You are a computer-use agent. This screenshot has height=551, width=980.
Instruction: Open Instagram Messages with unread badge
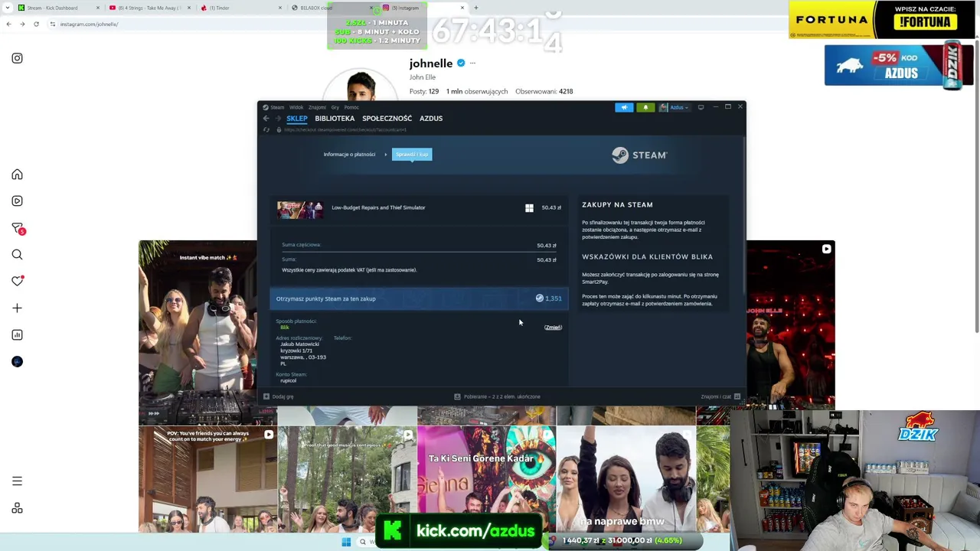pyautogui.click(x=18, y=228)
